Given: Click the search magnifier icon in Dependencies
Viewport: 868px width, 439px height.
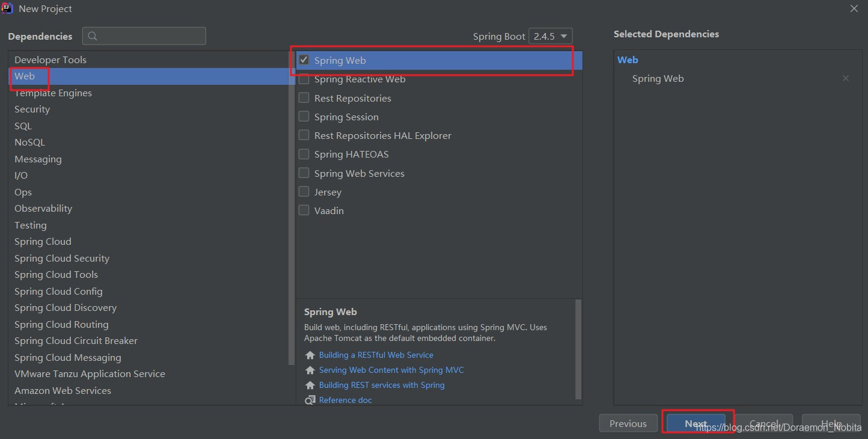Looking at the screenshot, I should [93, 36].
